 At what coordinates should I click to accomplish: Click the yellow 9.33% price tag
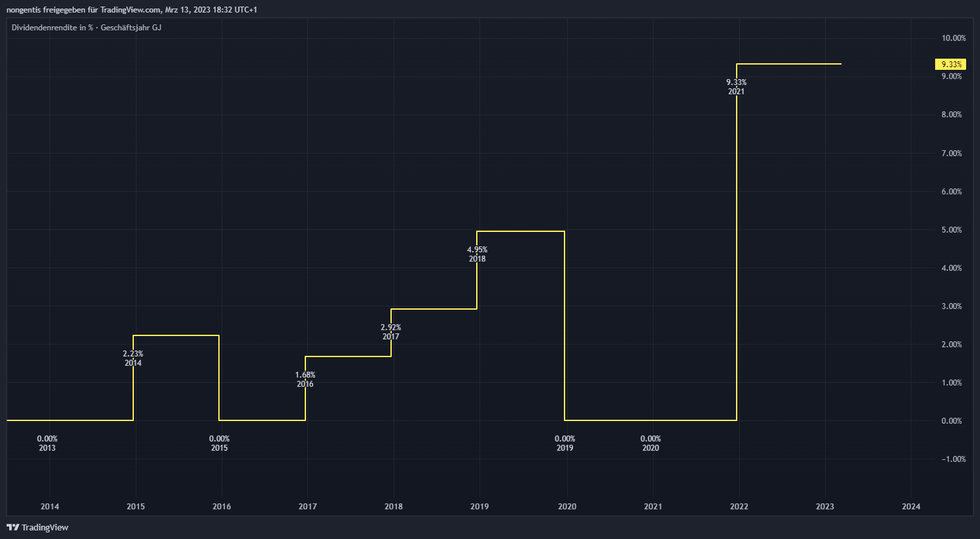951,65
